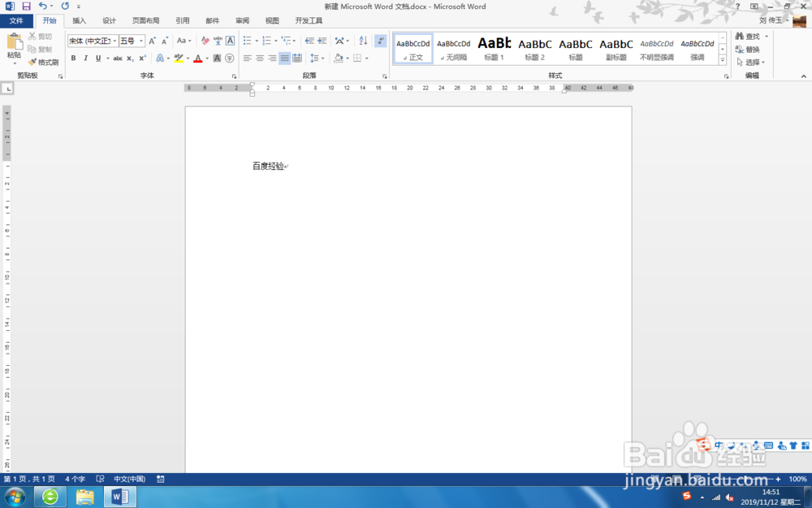812x508 pixels.
Task: Click the Shrink Font icon
Action: tap(165, 41)
